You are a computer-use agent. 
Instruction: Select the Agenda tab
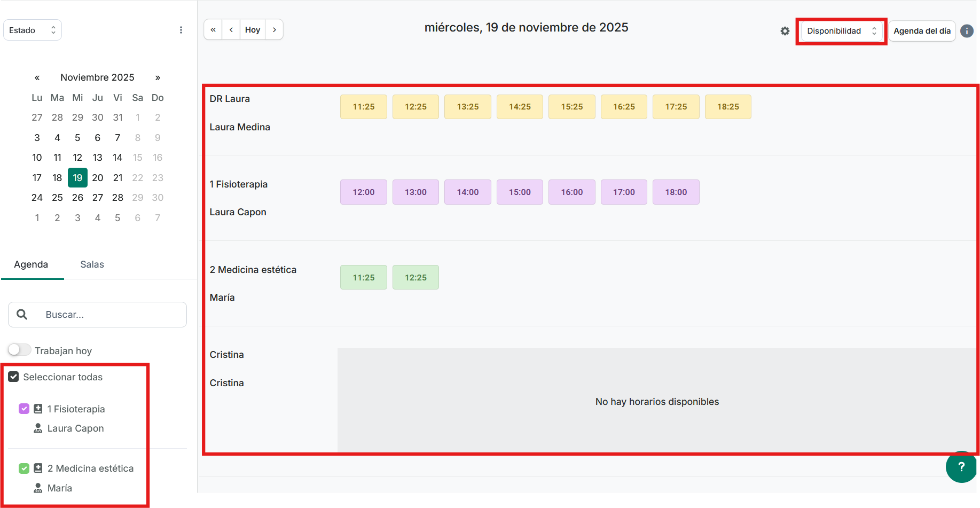click(x=31, y=264)
